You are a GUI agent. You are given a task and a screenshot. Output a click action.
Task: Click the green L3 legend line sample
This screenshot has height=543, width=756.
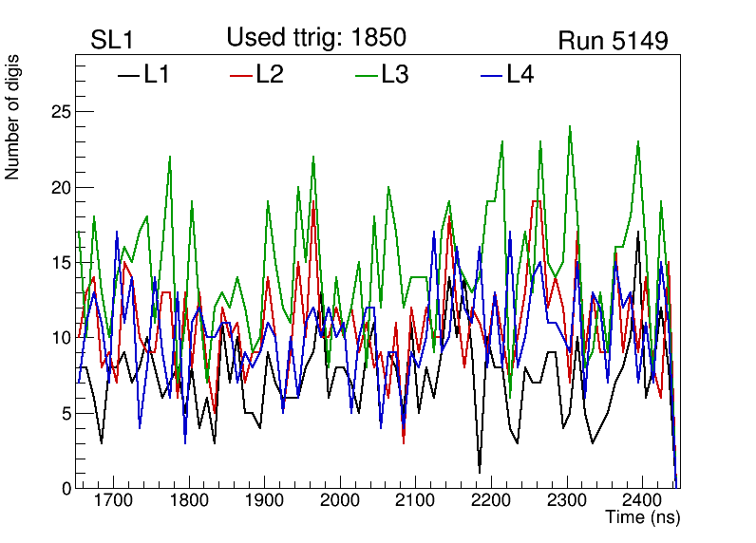pyautogui.click(x=366, y=76)
